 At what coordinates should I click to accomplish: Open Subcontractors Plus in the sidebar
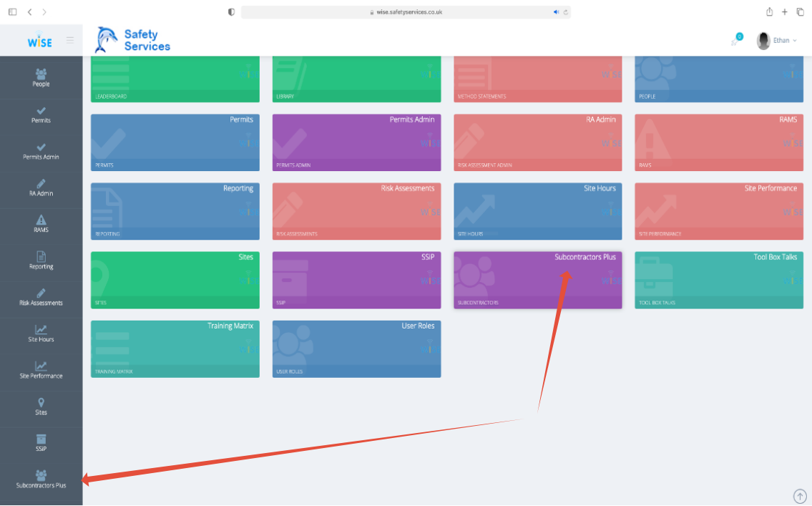41,480
